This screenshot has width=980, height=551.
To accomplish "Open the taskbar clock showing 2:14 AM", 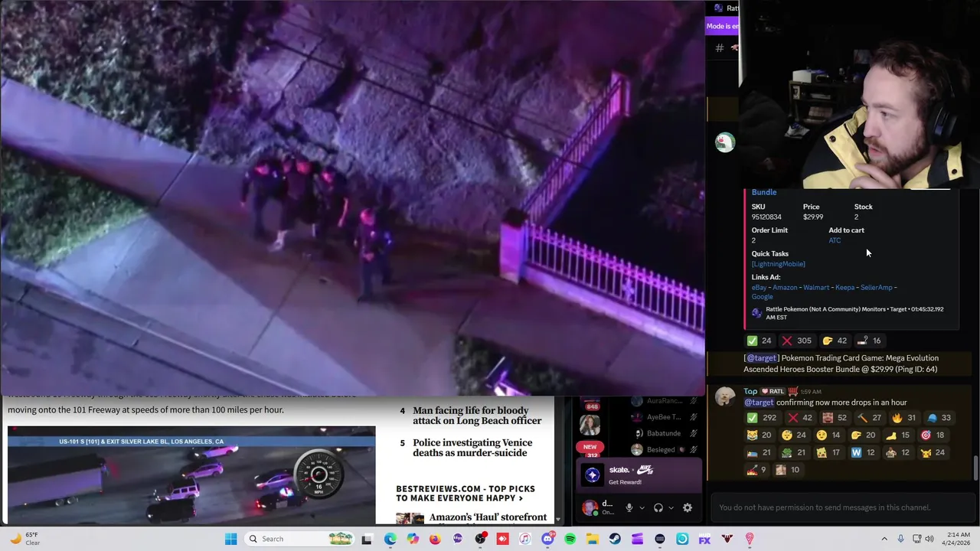I will (x=955, y=539).
